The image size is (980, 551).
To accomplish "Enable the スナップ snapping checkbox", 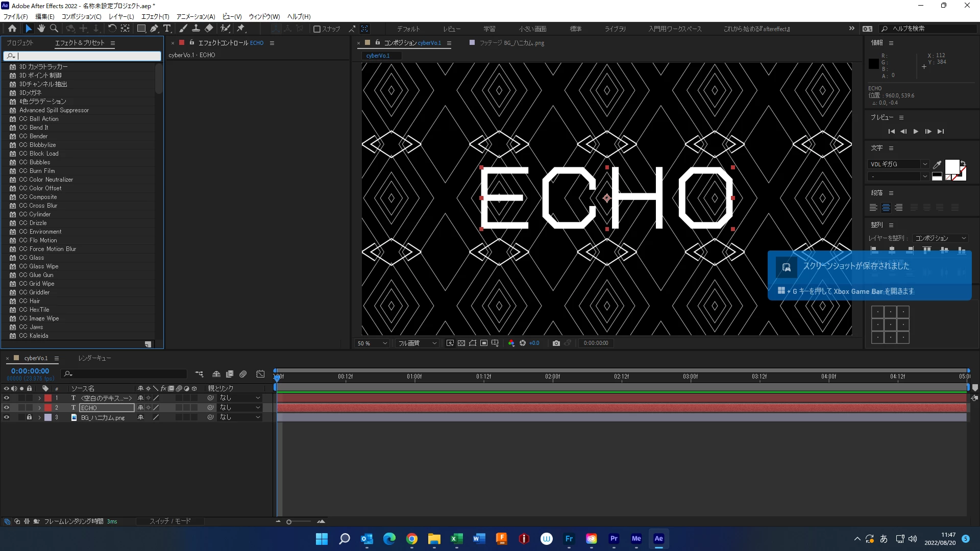I will click(317, 29).
